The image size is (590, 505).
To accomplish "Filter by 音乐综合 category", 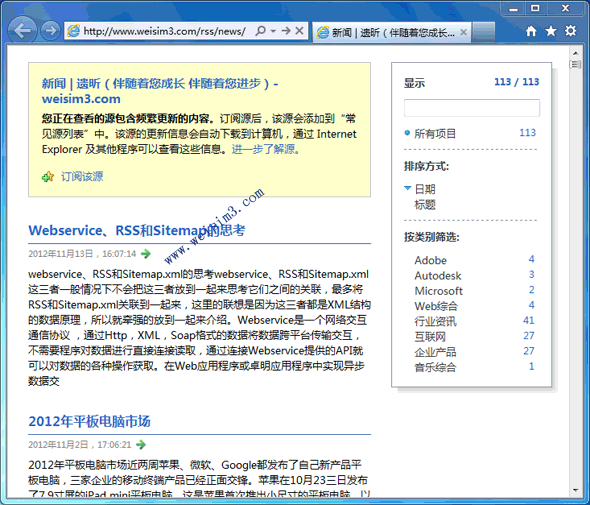I will [x=435, y=367].
